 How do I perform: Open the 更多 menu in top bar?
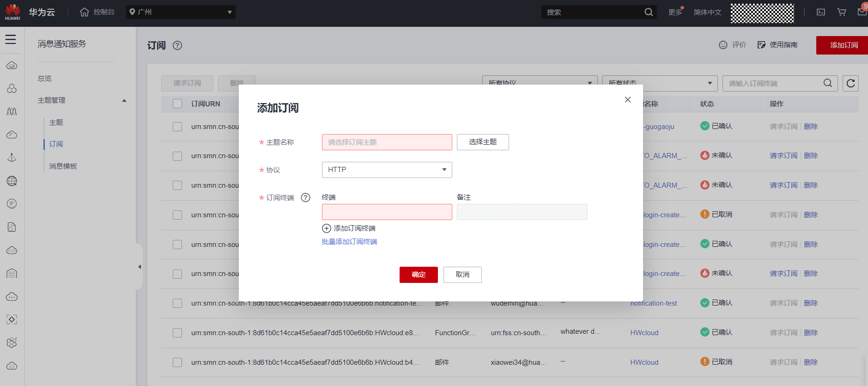pos(675,12)
